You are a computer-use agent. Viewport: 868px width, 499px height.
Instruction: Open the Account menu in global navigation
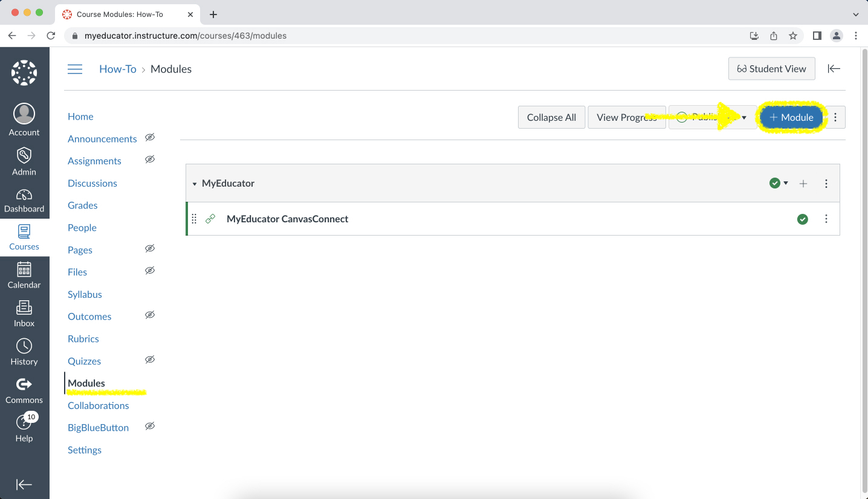pos(24,120)
